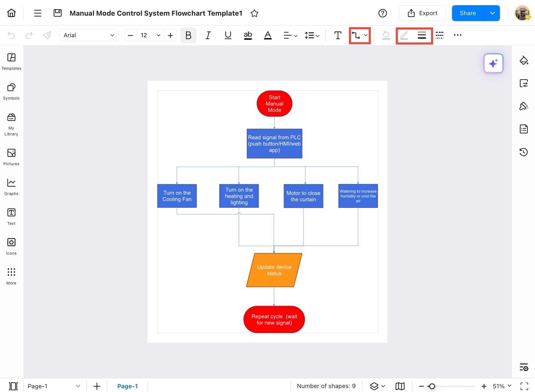Screen dimensions: 535x392
Task: Toggle bold formatting
Action: pyautogui.click(x=188, y=35)
